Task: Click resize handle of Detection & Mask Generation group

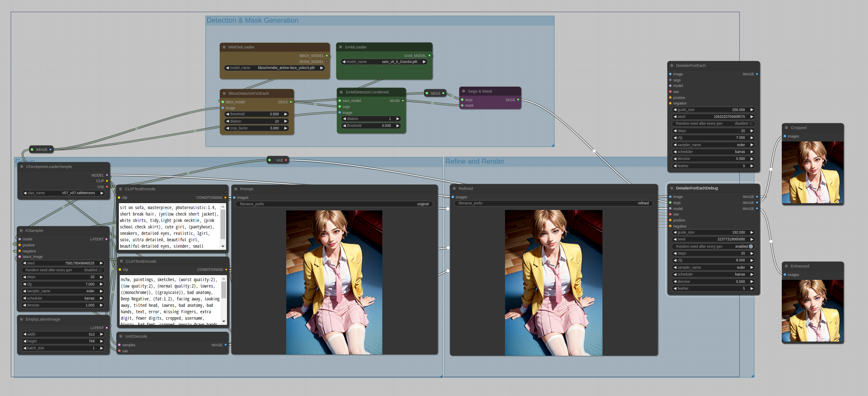Action: 552,145
